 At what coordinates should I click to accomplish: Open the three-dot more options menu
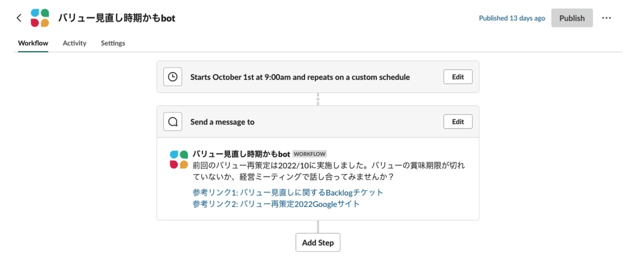(606, 18)
